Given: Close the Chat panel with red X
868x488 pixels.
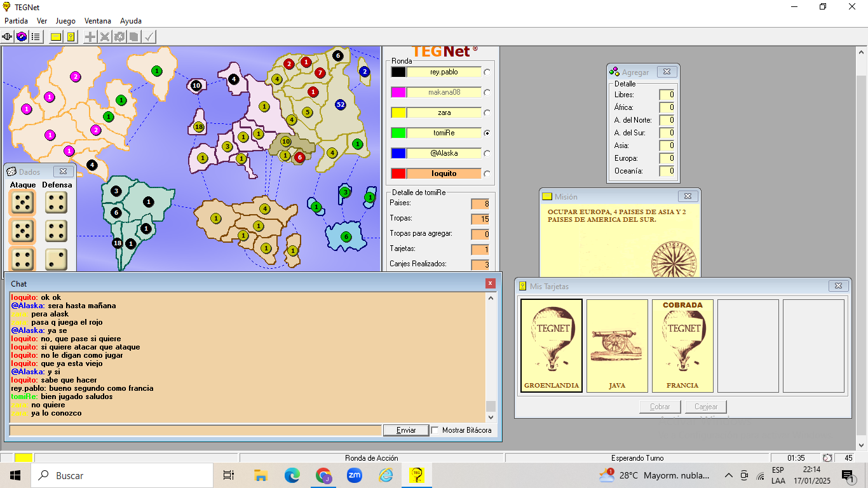Looking at the screenshot, I should click(490, 283).
